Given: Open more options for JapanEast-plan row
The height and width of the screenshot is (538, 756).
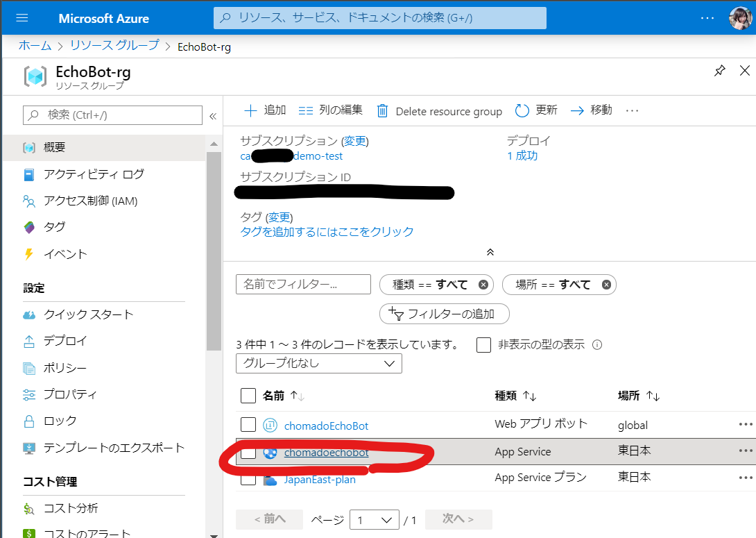Looking at the screenshot, I should click(x=746, y=478).
